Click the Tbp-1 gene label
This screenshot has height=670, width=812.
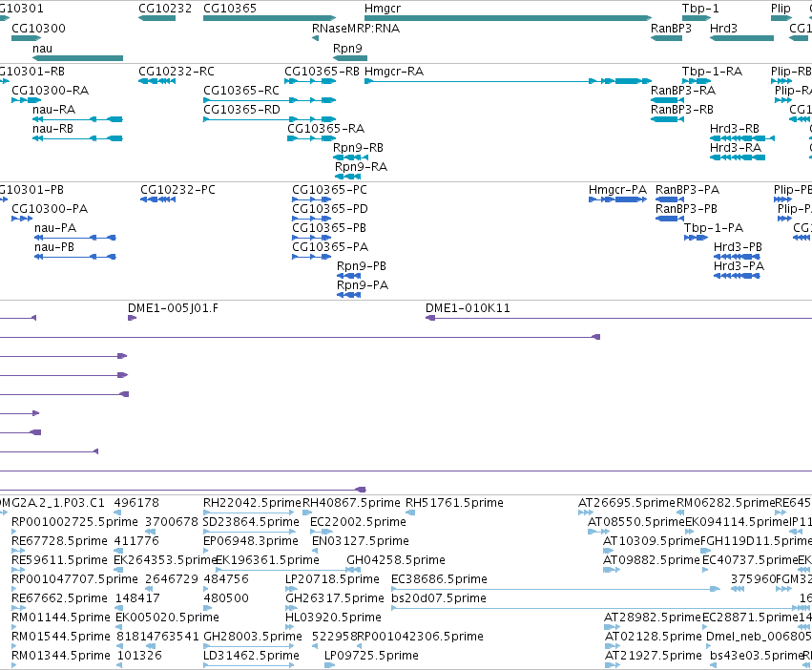[x=700, y=9]
